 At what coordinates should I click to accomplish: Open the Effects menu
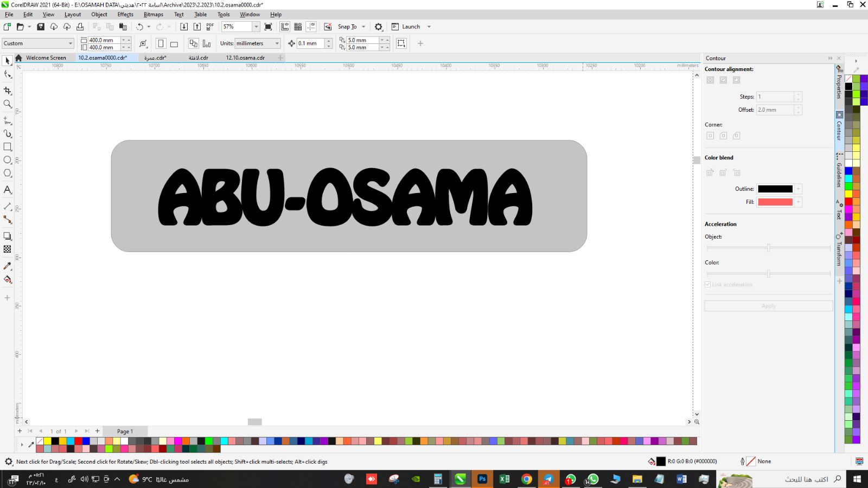[x=125, y=15]
